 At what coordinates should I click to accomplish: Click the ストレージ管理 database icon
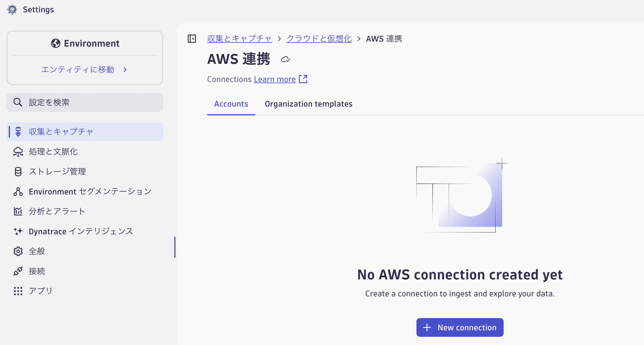(18, 172)
